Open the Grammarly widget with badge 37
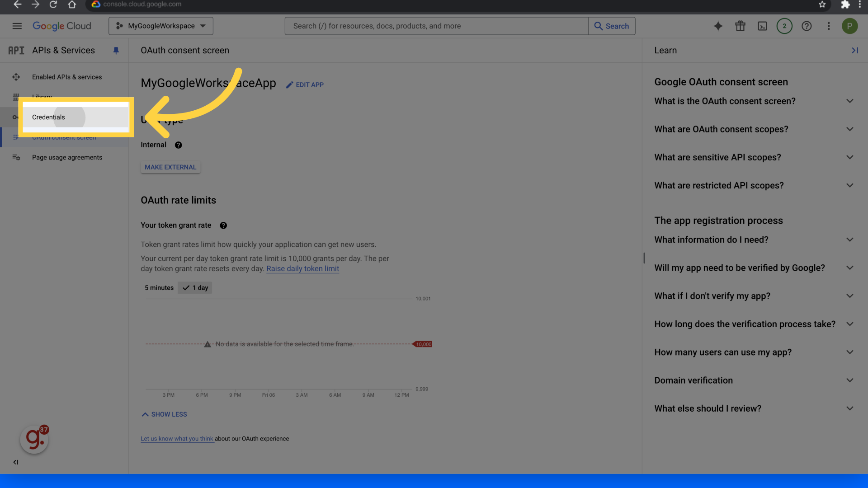Viewport: 868px width, 488px height. [x=34, y=439]
